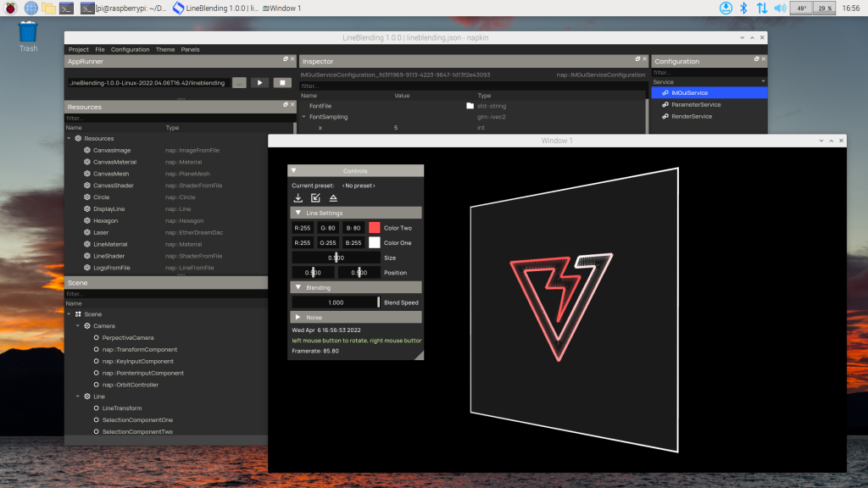This screenshot has height=488, width=868.
Task: Click the CanvasImage resource icon
Action: pyautogui.click(x=87, y=150)
